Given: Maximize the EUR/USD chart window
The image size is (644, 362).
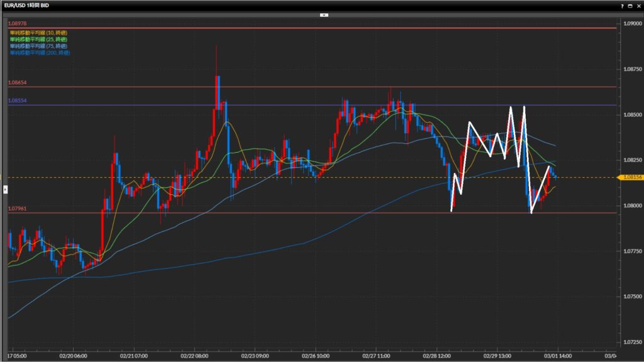Looking at the screenshot, I should pyautogui.click(x=630, y=5).
